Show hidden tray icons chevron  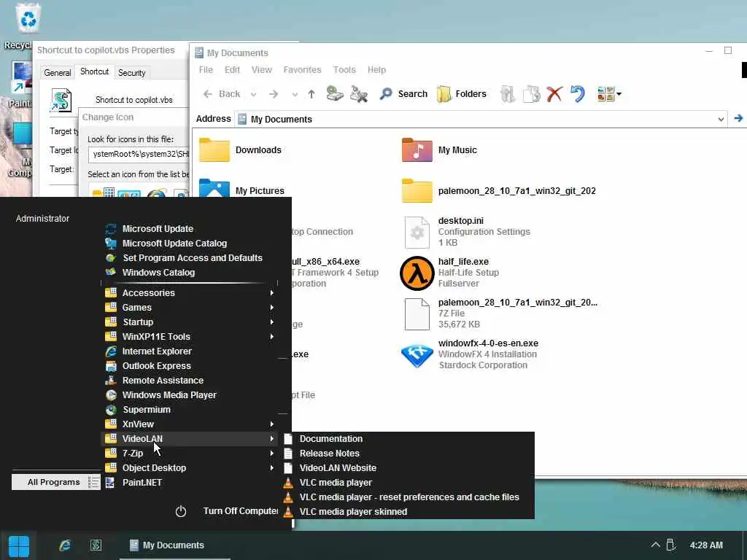(656, 545)
